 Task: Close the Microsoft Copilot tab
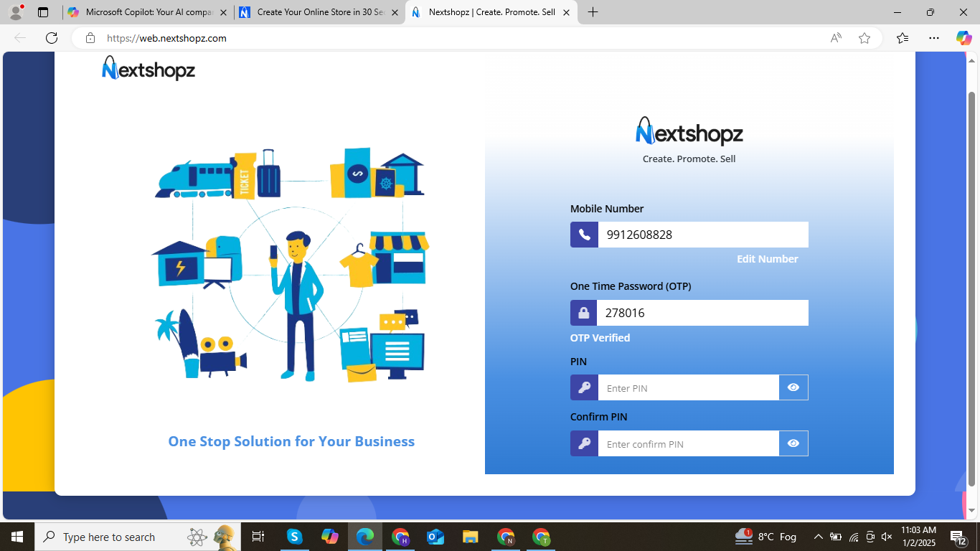point(223,12)
